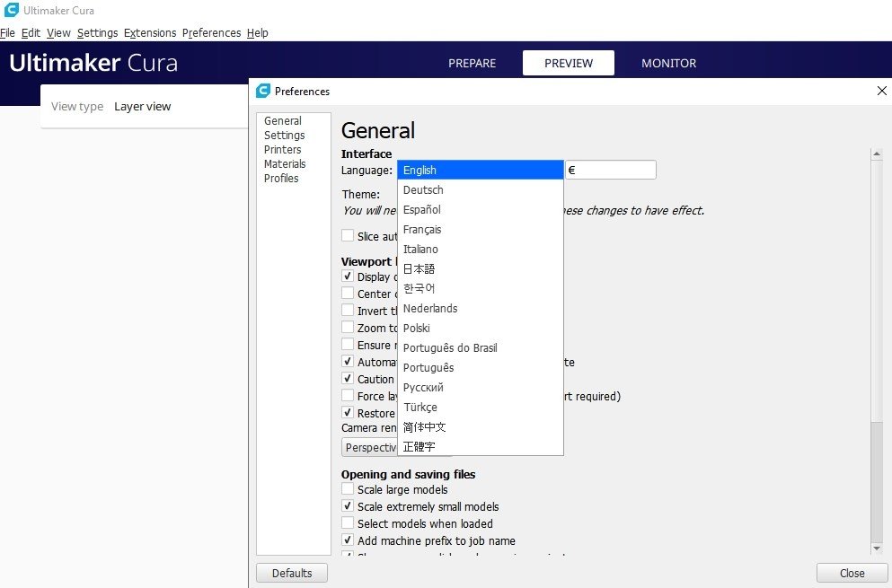The height and width of the screenshot is (588, 892).
Task: Open the Preferences menu in the menu bar
Action: (x=212, y=33)
